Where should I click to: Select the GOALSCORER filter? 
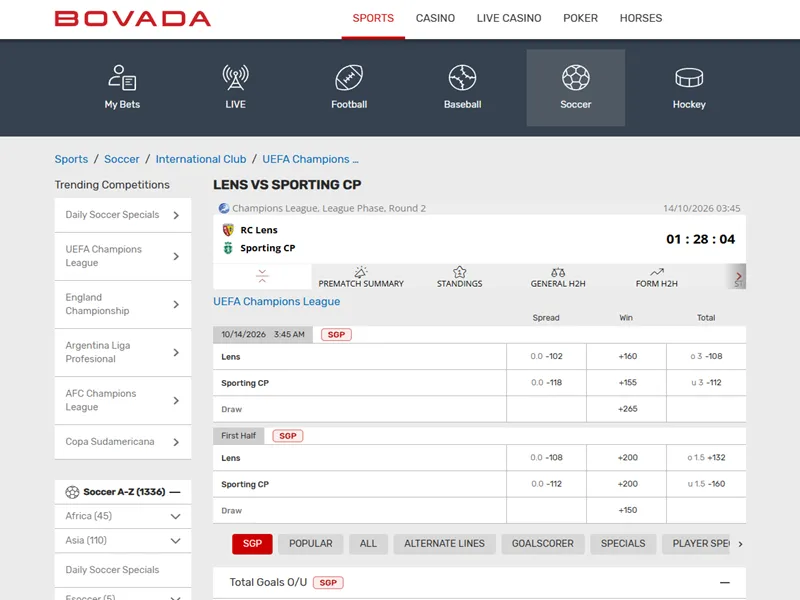[x=543, y=544]
